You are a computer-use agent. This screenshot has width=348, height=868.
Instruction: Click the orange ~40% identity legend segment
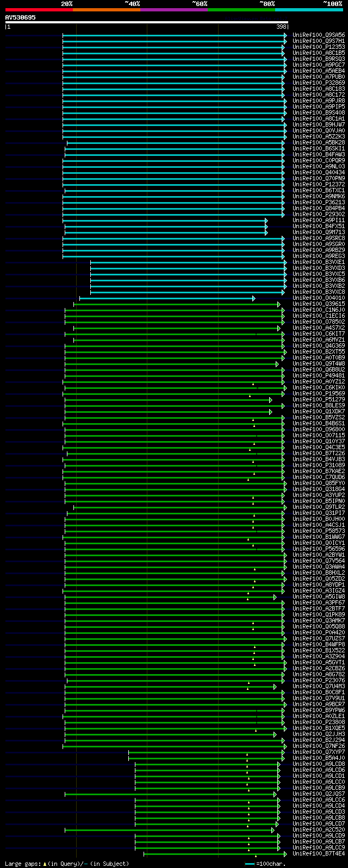click(106, 10)
